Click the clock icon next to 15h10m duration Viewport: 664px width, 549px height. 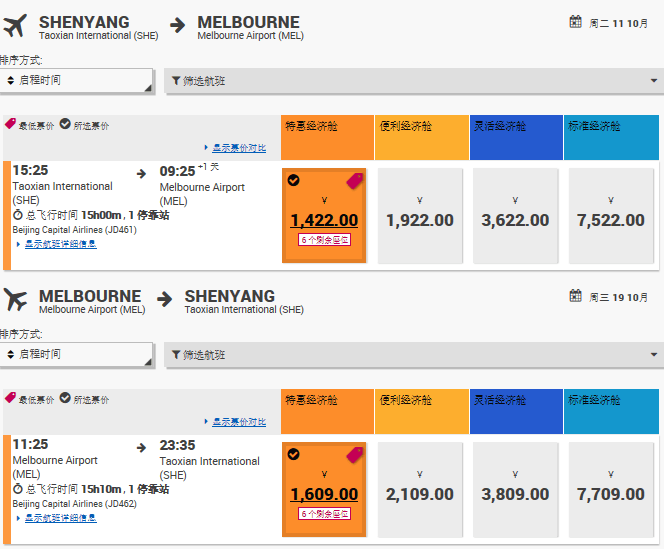coord(17,489)
